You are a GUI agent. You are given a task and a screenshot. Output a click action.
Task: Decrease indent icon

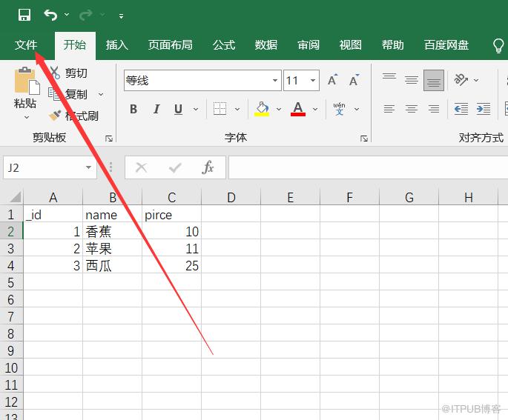tap(461, 109)
